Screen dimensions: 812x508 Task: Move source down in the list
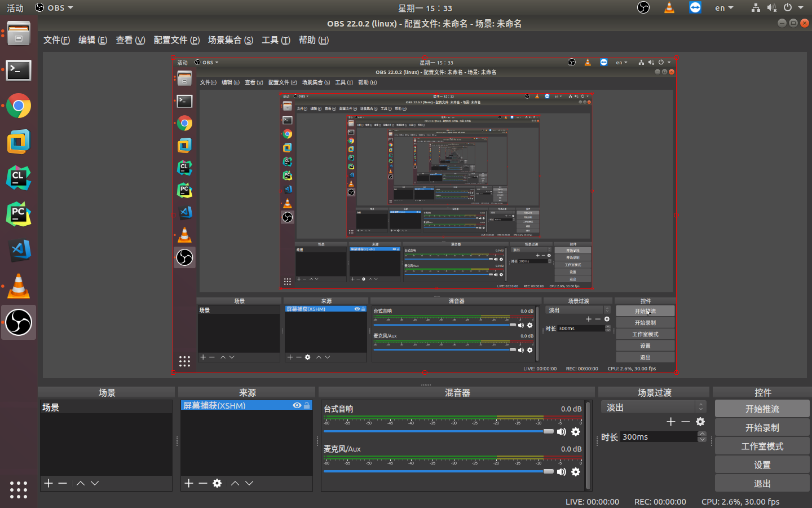pos(249,483)
